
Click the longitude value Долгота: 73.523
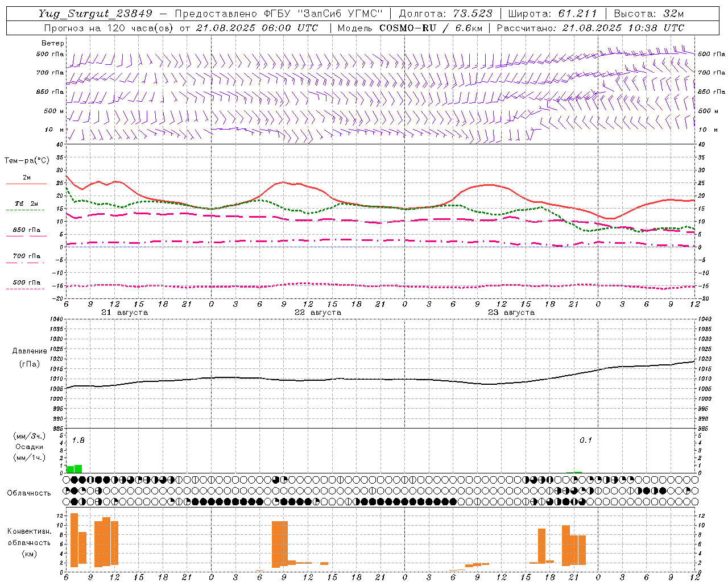(445, 14)
